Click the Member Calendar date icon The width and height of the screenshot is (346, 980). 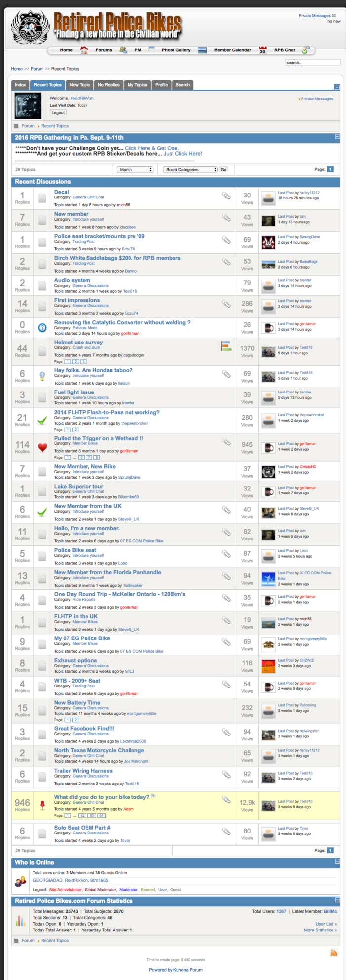(262, 50)
